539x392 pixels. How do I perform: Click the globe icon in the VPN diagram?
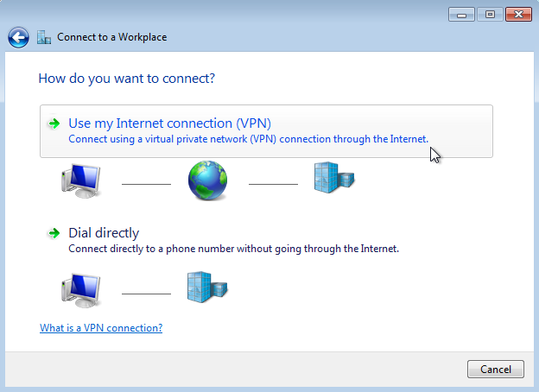pos(207,180)
